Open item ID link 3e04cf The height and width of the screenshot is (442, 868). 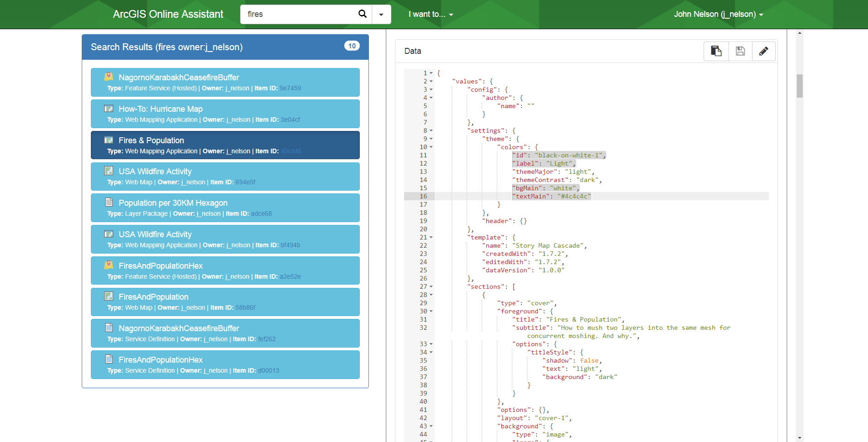290,120
